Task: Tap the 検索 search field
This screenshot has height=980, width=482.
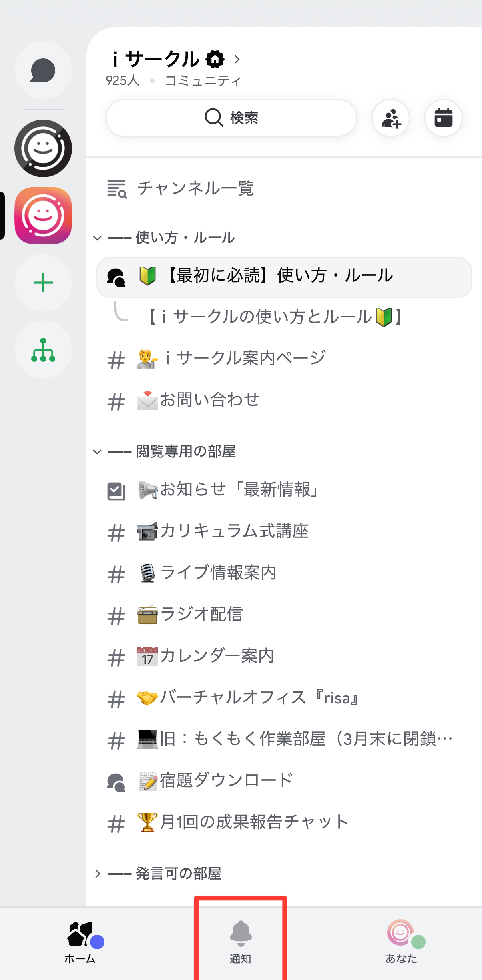Action: click(231, 118)
